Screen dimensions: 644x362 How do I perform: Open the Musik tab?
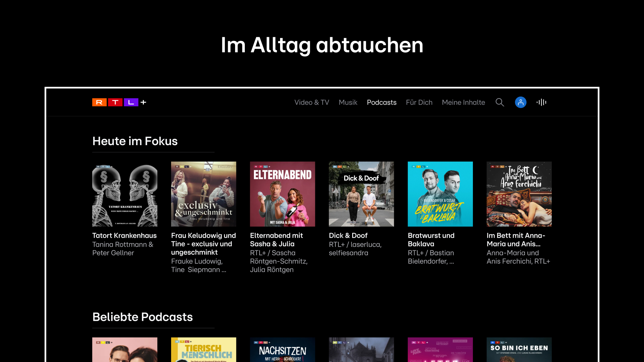tap(348, 102)
